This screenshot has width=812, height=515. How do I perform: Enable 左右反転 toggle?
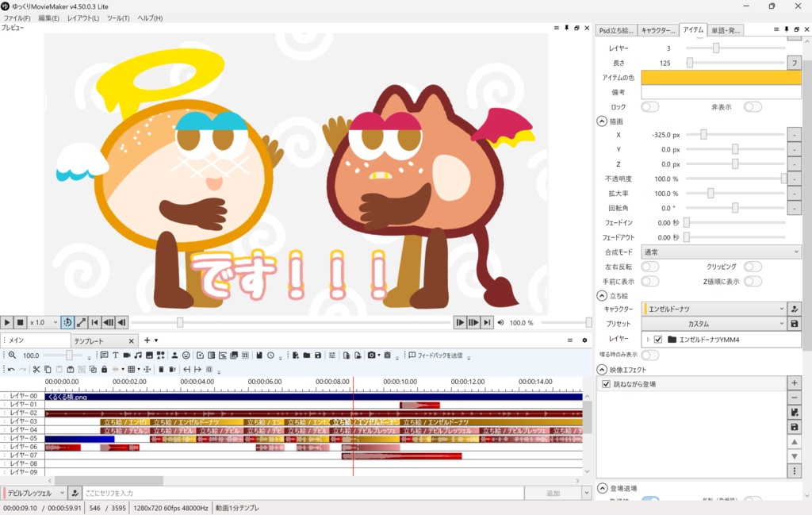[x=650, y=267]
